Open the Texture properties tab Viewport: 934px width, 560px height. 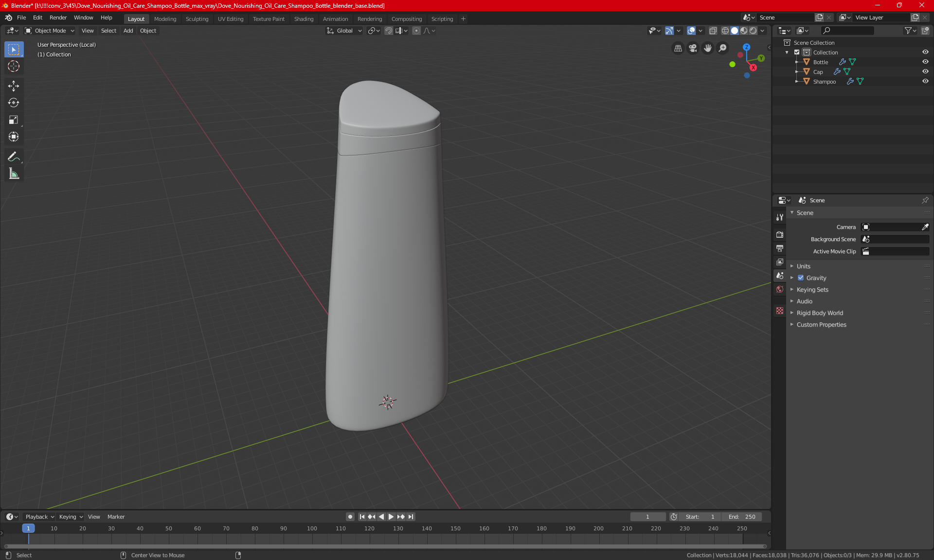780,311
